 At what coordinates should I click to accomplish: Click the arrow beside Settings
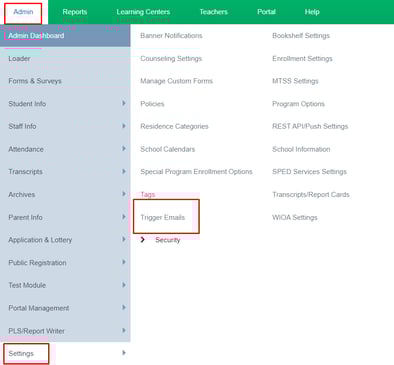(124, 353)
